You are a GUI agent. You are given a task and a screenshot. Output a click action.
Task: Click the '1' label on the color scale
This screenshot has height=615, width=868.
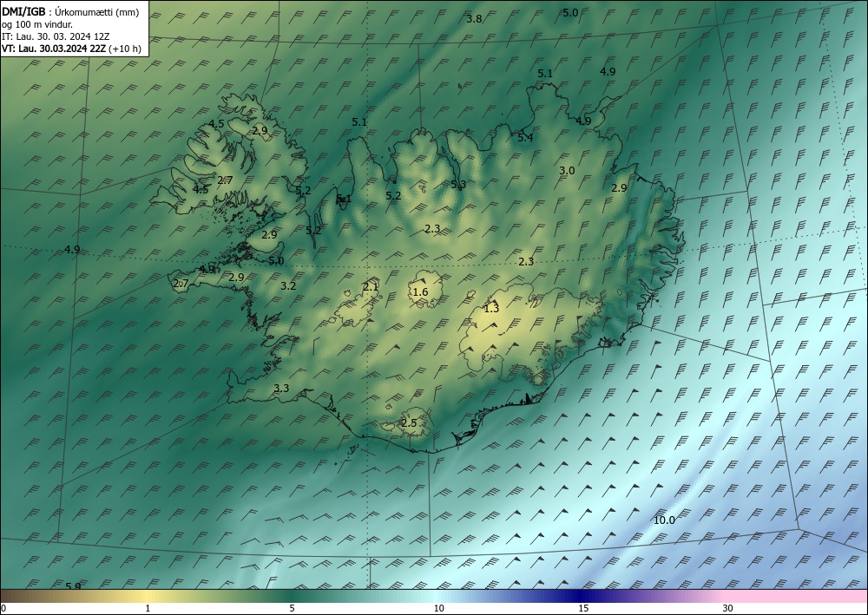[148, 608]
